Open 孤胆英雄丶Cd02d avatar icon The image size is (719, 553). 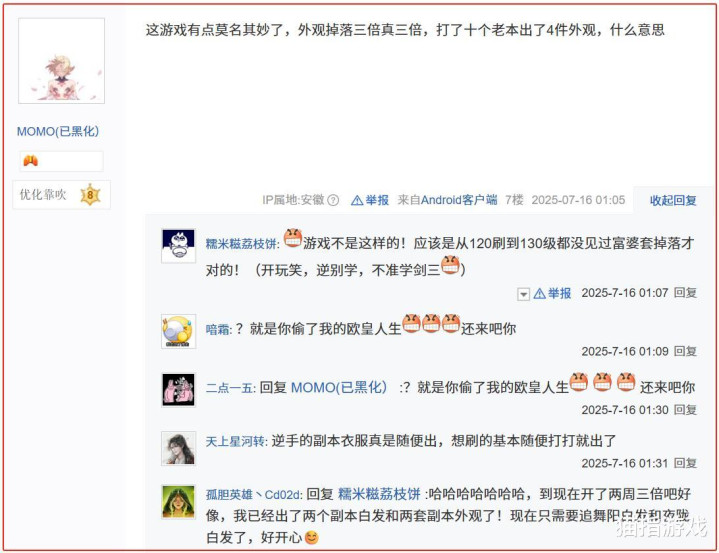coord(178,502)
